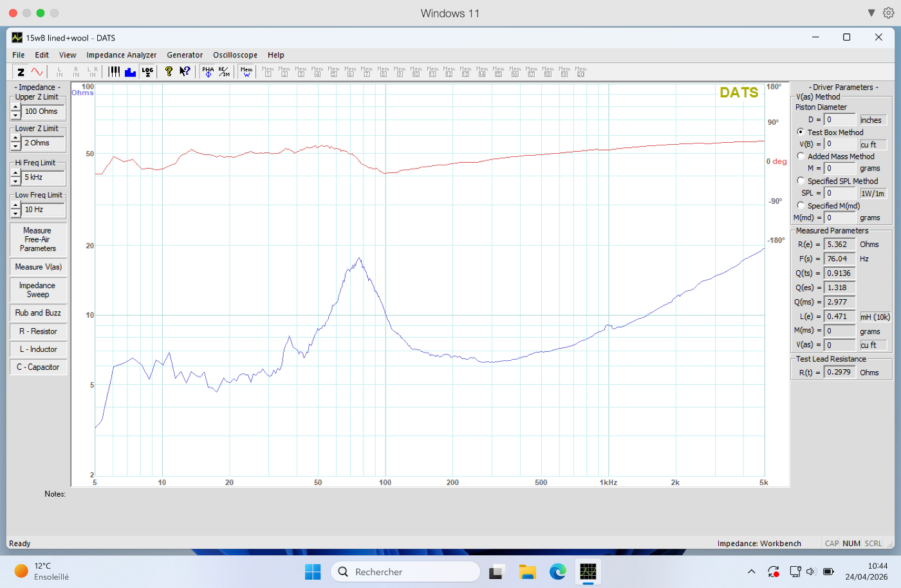Screen dimensions: 901x588
Task: Click the yellow question mark help icon
Action: coord(169,72)
